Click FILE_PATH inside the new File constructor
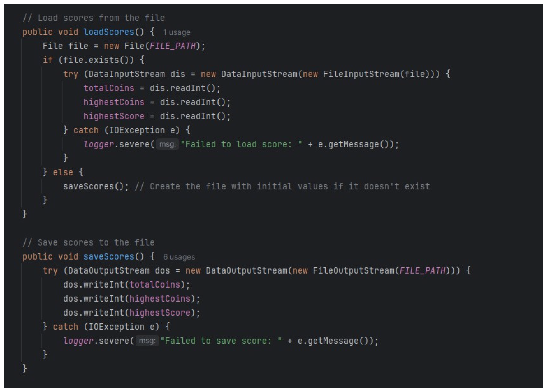Image resolution: width=546 pixels, height=392 pixels. (172, 46)
